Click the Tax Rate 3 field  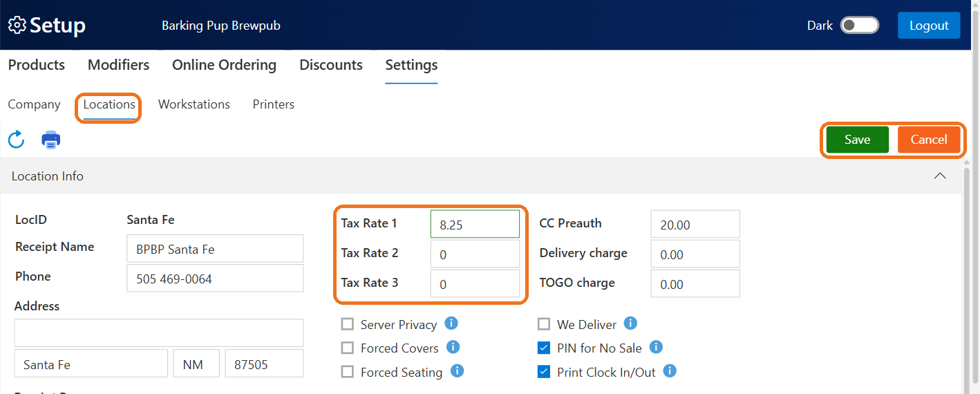coord(475,284)
